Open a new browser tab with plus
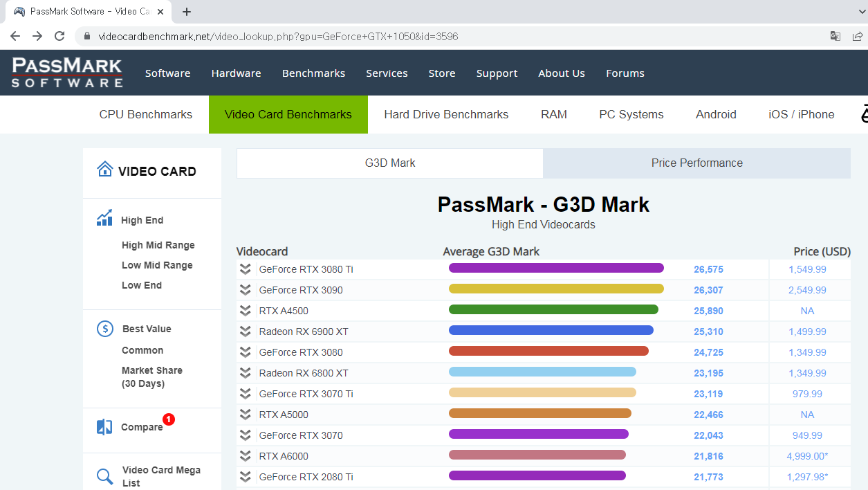The width and height of the screenshot is (868, 490). pyautogui.click(x=187, y=12)
